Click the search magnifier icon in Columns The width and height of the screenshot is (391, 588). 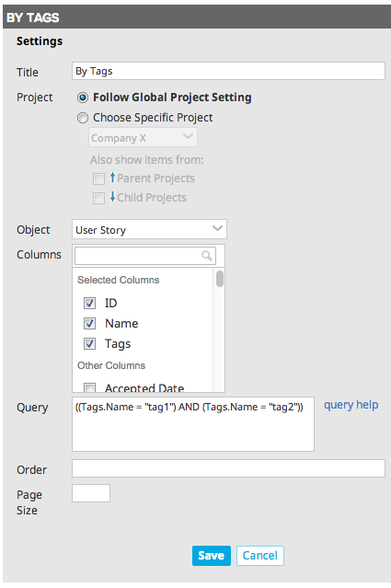(207, 256)
